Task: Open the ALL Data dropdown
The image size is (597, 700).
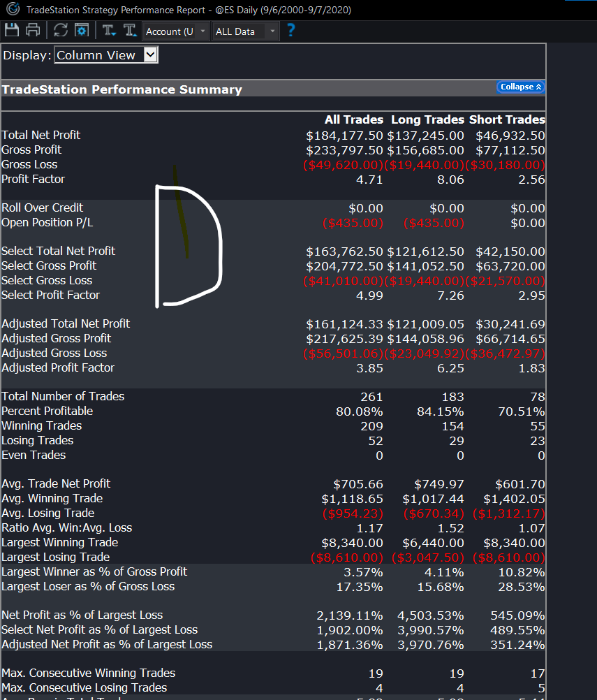Action: 246,31
